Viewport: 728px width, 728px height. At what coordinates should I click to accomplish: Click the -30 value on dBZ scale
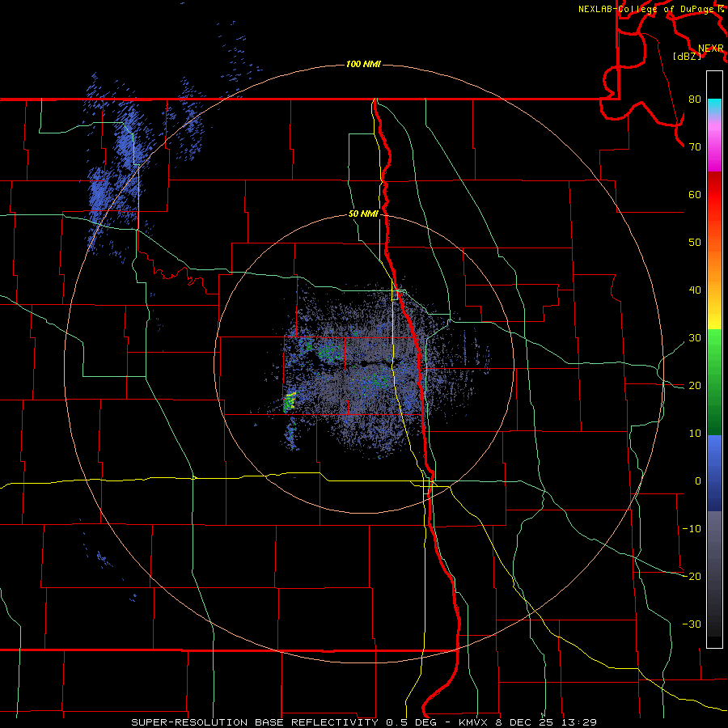pyautogui.click(x=692, y=624)
